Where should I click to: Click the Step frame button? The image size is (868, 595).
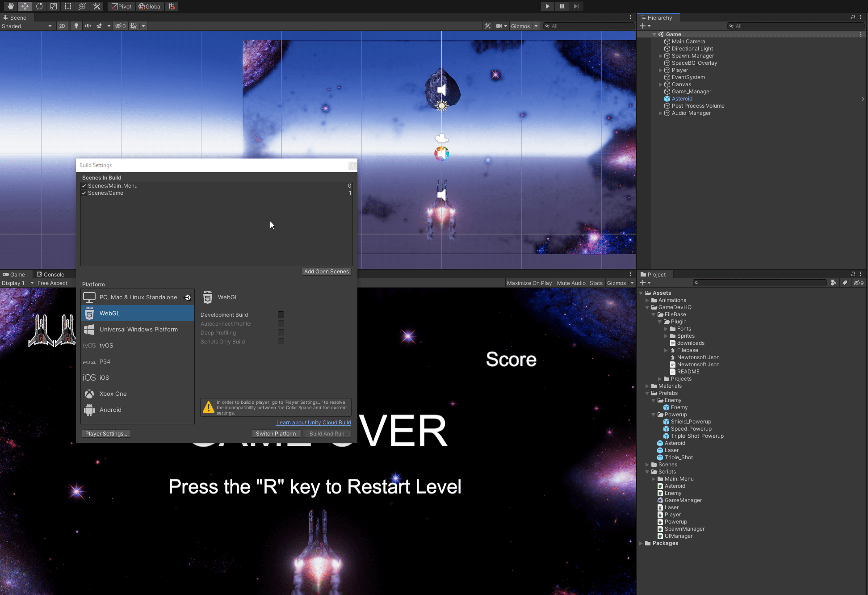pos(576,6)
